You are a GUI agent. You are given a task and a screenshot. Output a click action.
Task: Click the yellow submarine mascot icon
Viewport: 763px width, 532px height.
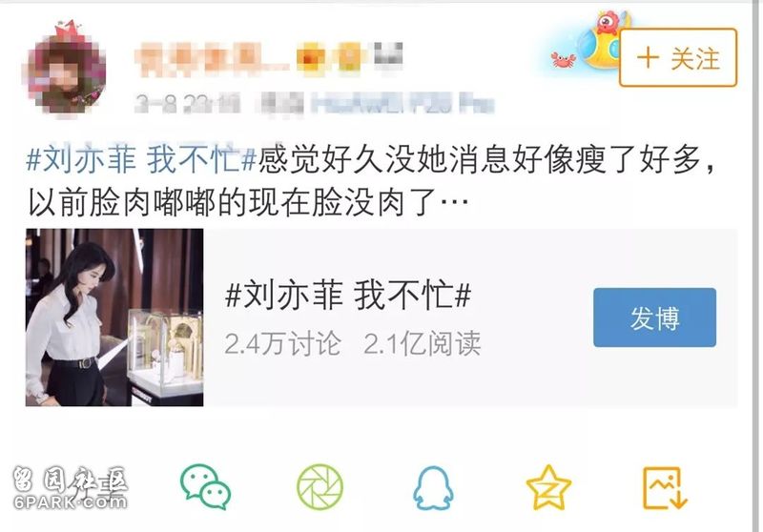coord(604,40)
